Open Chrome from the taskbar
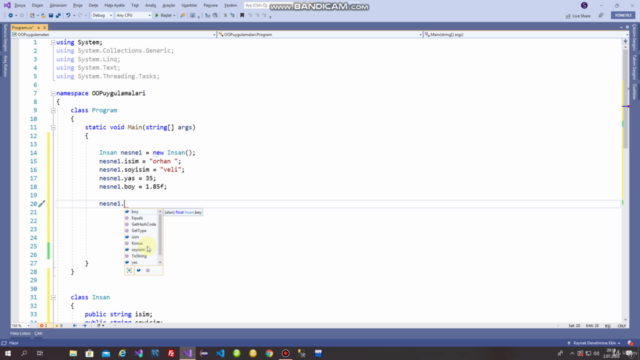This screenshot has height=360, width=640. (x=269, y=353)
